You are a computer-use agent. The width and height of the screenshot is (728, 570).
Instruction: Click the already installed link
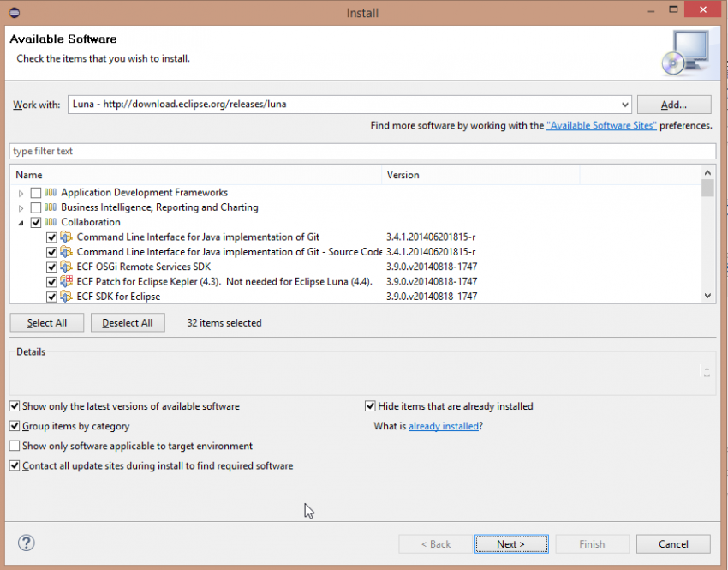[444, 426]
